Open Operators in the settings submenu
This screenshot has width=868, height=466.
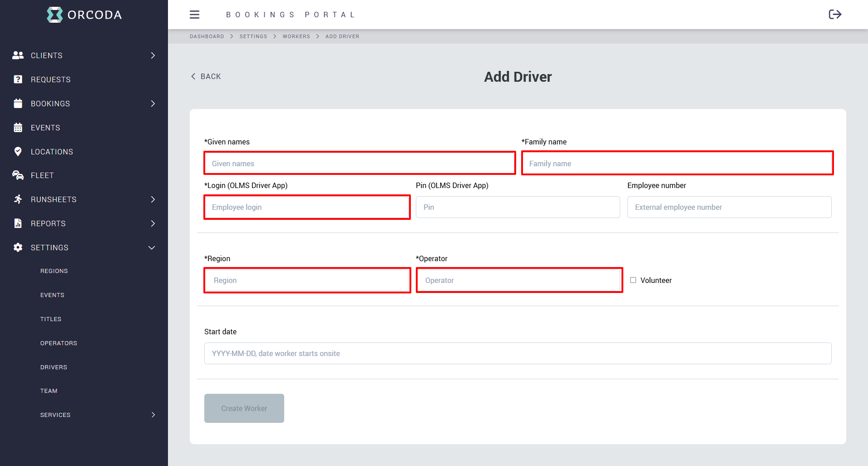click(59, 343)
